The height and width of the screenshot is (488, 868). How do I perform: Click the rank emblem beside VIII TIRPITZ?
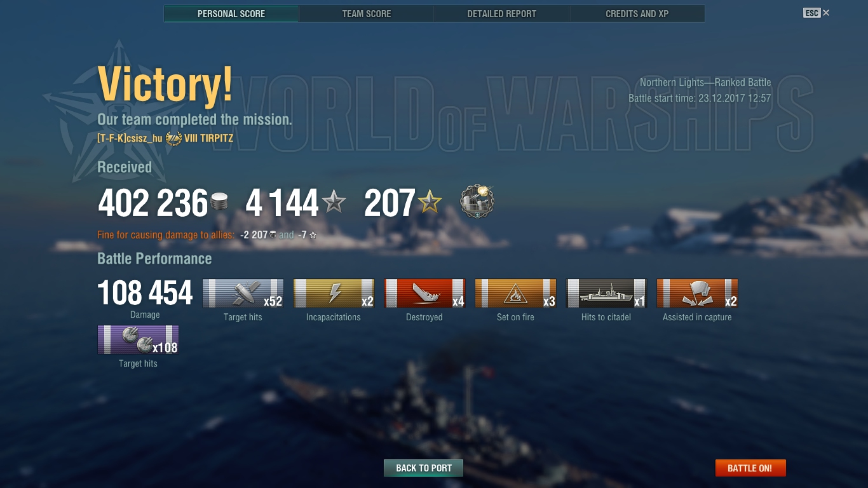(173, 138)
